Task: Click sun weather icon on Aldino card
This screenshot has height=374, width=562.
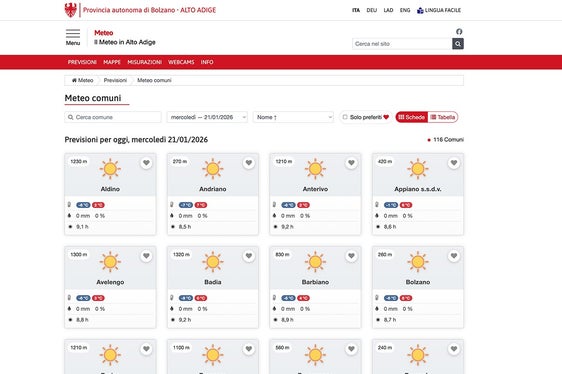Action: (110, 169)
